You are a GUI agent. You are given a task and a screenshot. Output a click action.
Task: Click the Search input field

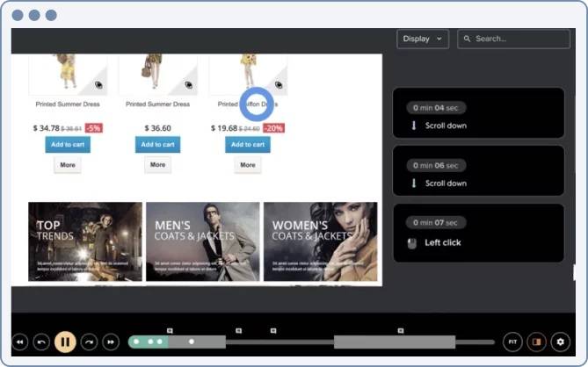[x=513, y=39]
